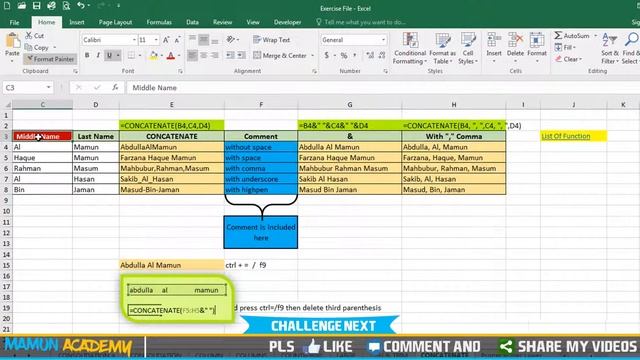Open Font group dialog launcher
This screenshot has height=360, width=640.
[x=180, y=71]
